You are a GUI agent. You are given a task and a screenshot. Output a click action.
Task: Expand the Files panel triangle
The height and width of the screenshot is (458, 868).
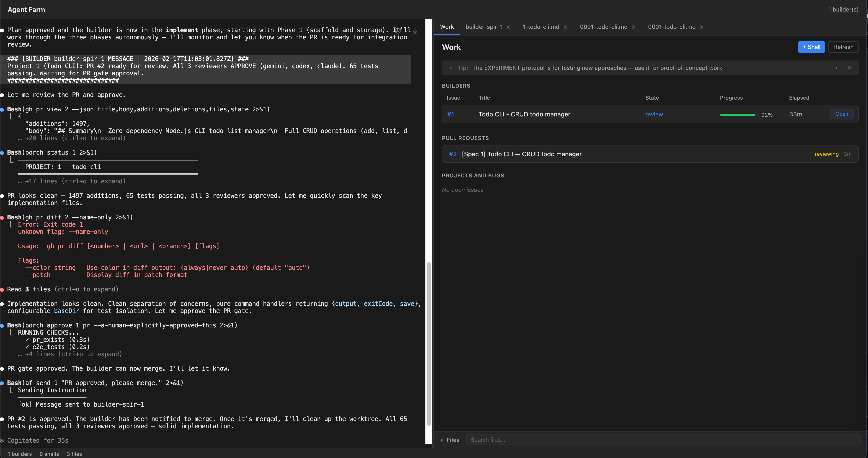pyautogui.click(x=442, y=440)
